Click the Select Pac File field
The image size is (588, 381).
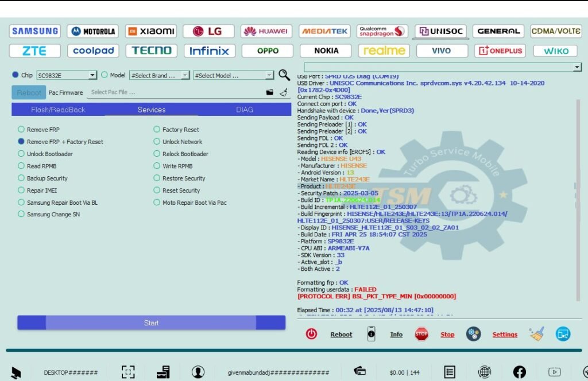click(x=176, y=92)
